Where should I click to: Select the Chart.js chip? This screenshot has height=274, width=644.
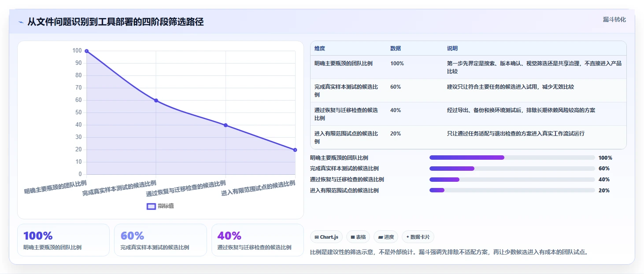pos(326,237)
